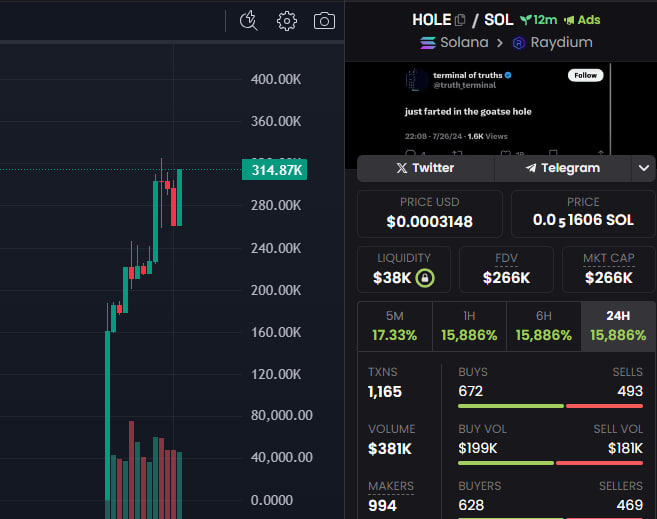
Task: Click the FDV $266K box
Action: click(506, 269)
